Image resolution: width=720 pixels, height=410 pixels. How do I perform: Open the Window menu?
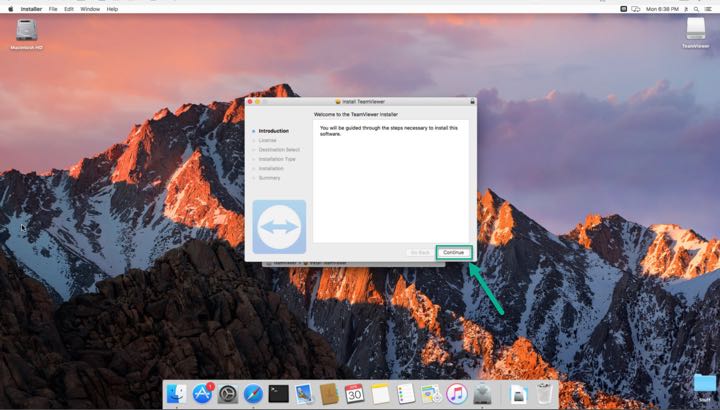[90, 9]
